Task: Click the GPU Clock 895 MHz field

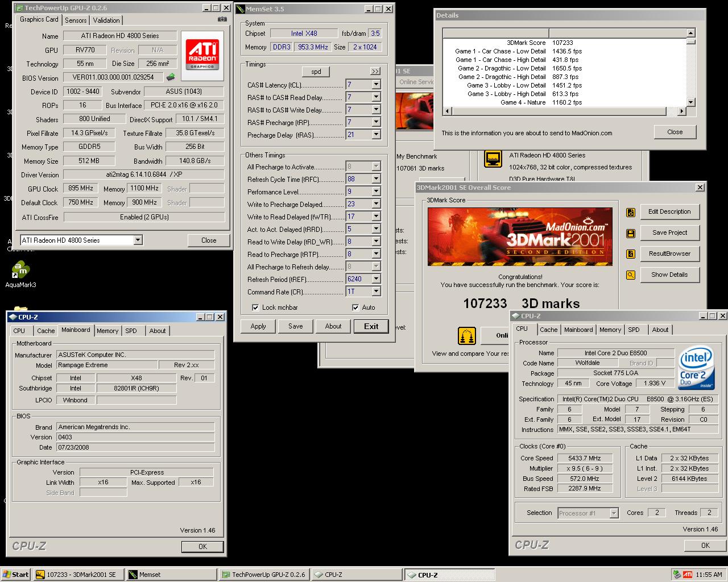Action: [x=81, y=189]
